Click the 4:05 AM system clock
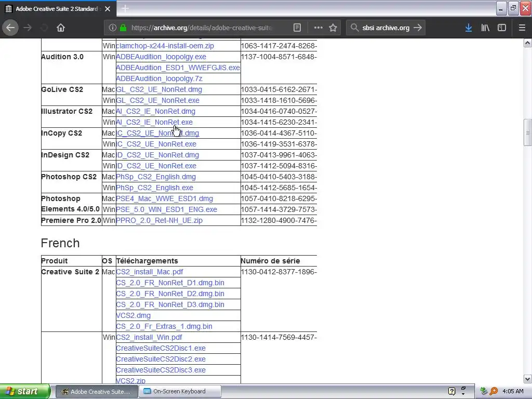Screen dimensions: 532x399 point(513,391)
